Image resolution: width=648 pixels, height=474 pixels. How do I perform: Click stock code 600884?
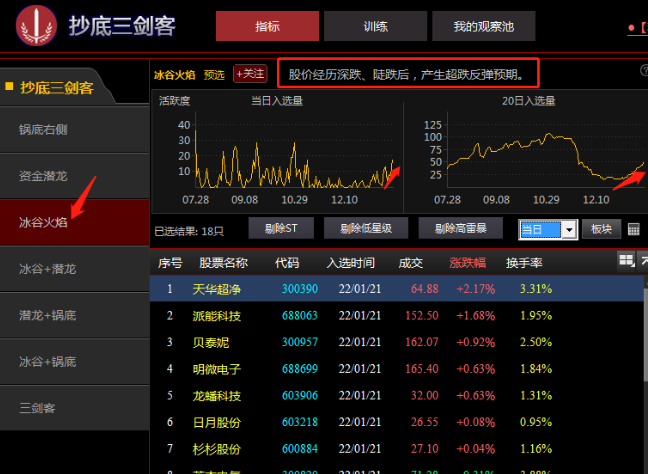click(x=300, y=448)
